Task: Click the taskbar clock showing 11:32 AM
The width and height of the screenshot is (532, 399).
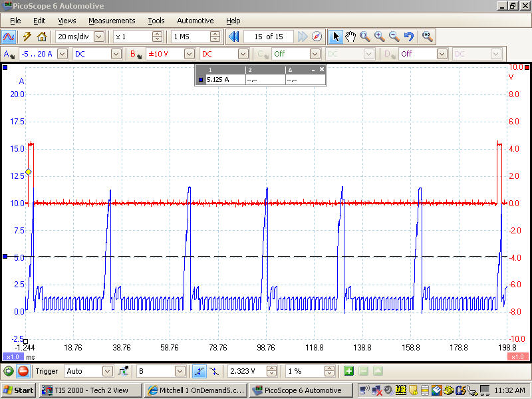Action: click(x=509, y=390)
